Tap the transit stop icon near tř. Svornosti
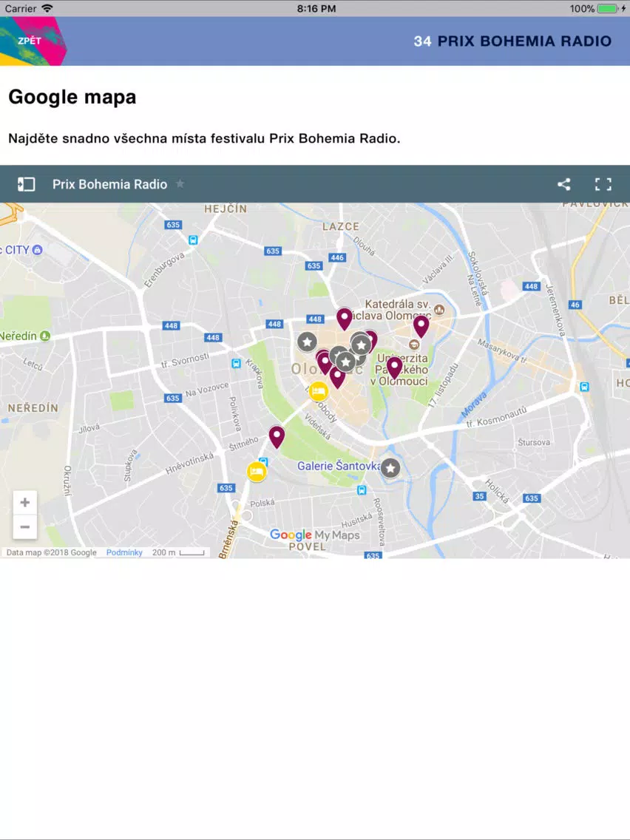The width and height of the screenshot is (630, 840). tap(236, 363)
